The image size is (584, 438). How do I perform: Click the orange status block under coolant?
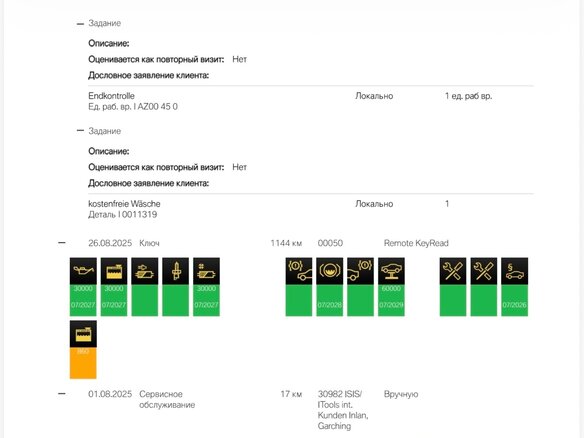[x=83, y=363]
